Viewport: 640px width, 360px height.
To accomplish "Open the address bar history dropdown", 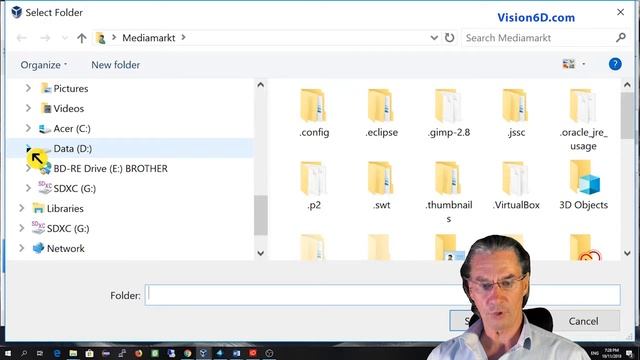I will point(434,38).
